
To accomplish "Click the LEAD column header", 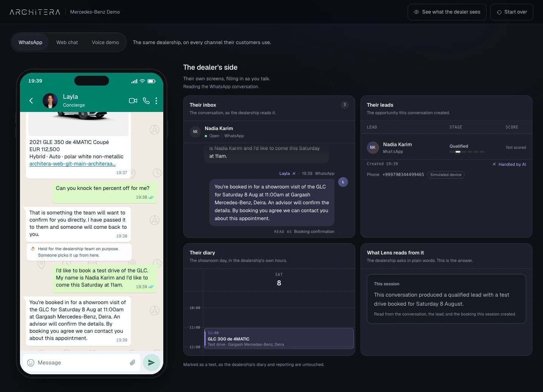I will click(372, 127).
